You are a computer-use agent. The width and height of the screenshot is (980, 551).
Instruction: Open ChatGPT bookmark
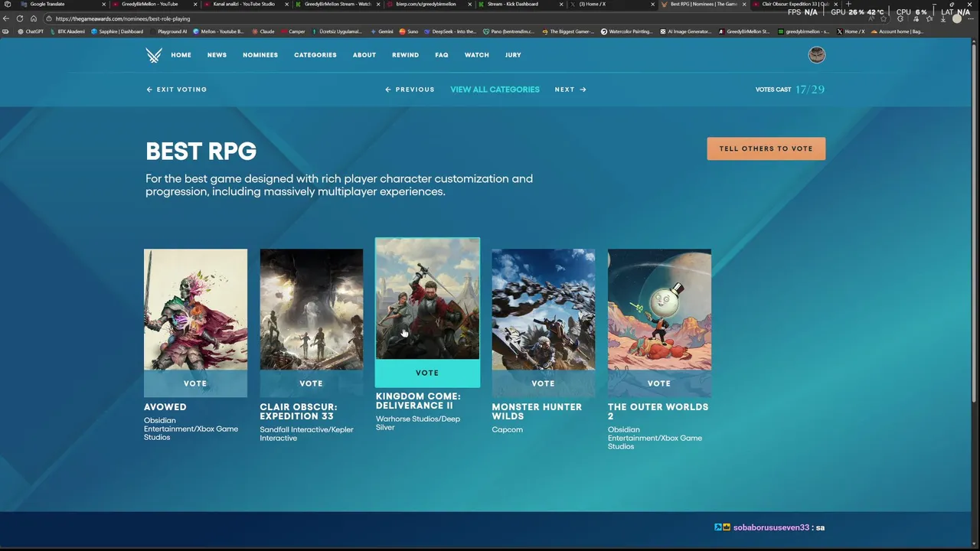(31, 31)
